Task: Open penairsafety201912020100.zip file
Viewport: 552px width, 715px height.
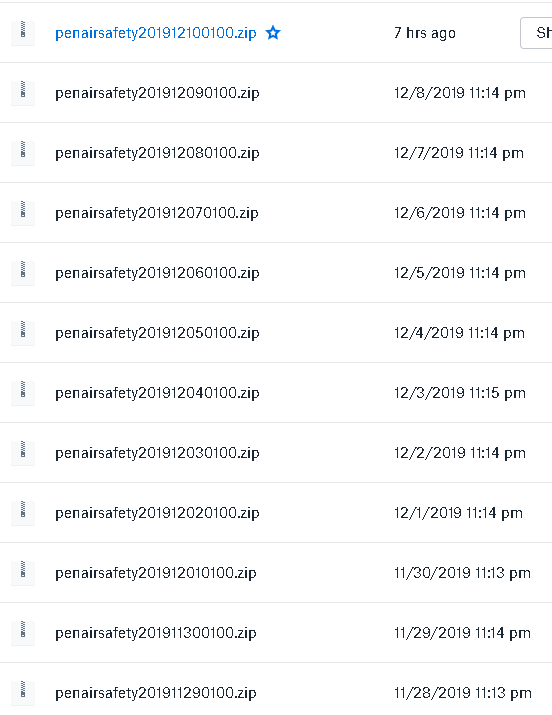Action: pyautogui.click(x=157, y=513)
